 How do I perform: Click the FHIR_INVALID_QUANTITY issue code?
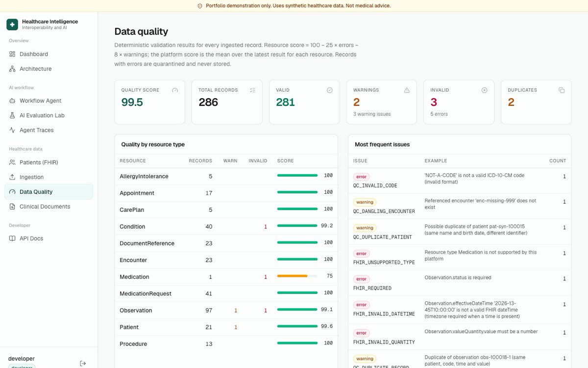384,342
